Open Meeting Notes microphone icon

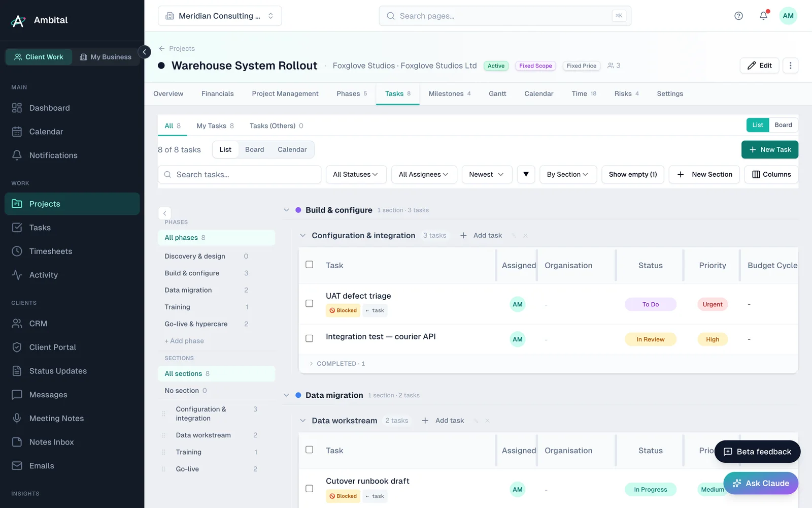pyautogui.click(x=17, y=418)
